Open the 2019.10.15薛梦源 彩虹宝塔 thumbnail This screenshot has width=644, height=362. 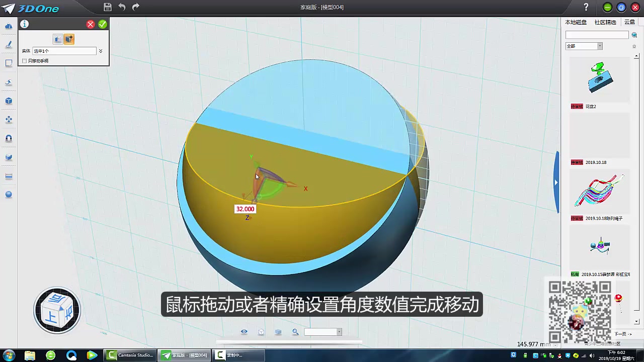point(599,248)
